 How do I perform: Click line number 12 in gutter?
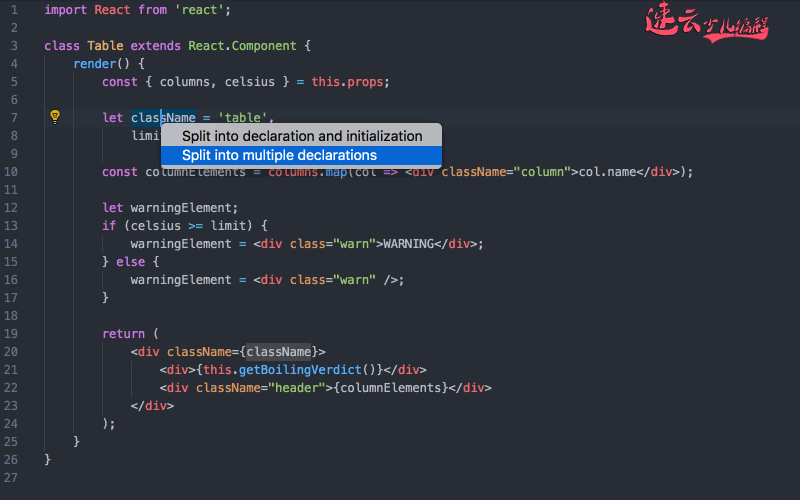click(x=11, y=208)
